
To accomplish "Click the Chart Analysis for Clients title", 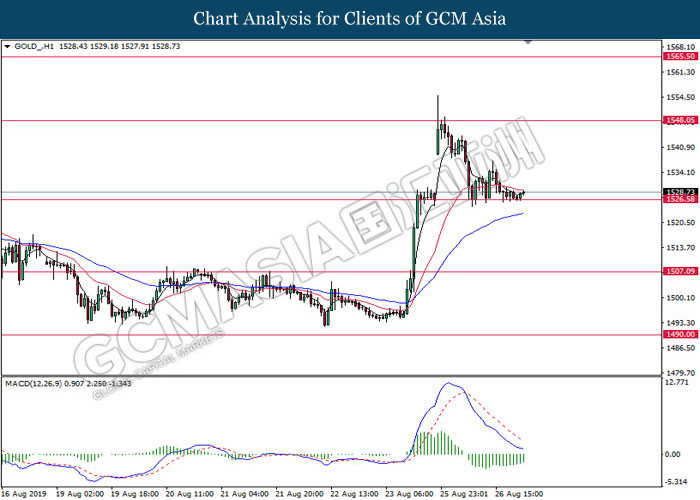I will click(350, 19).
